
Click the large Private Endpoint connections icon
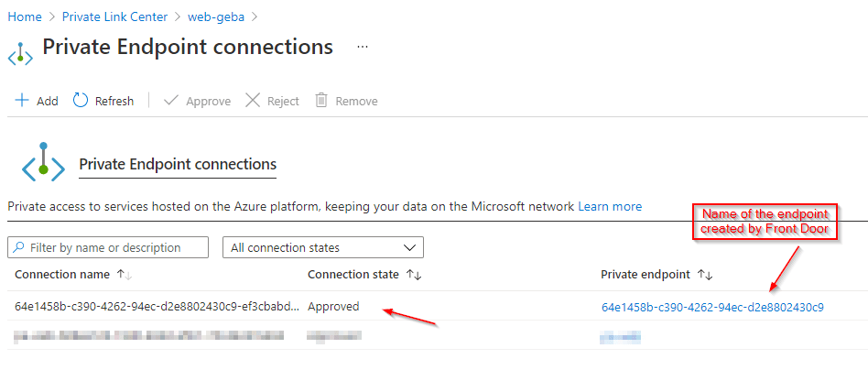[43, 164]
